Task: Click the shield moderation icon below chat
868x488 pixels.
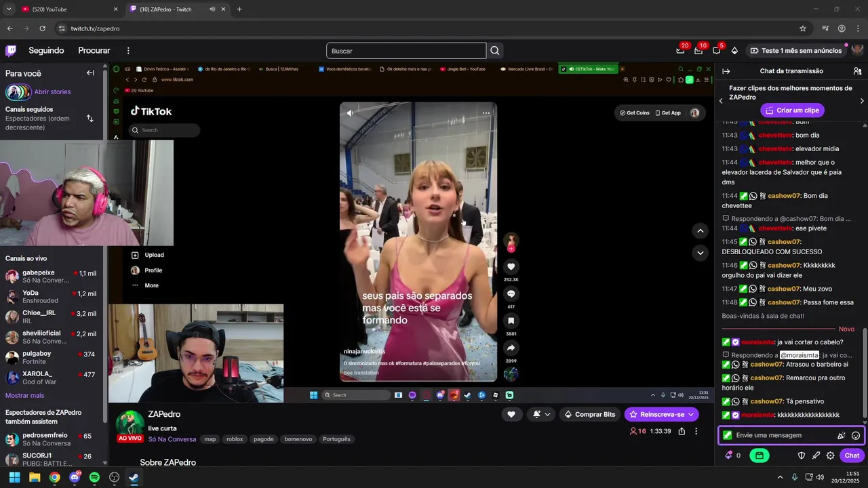Action: pyautogui.click(x=801, y=455)
